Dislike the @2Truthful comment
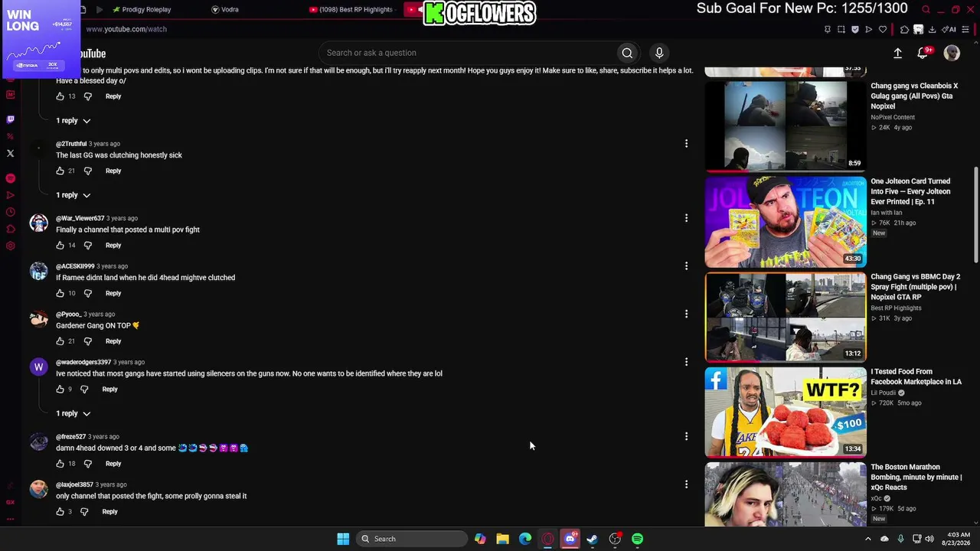 coord(87,171)
